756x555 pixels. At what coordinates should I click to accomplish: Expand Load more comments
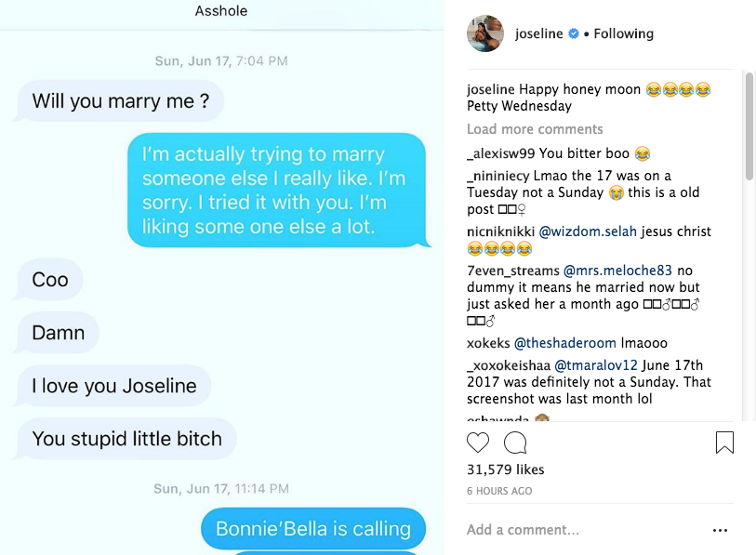coord(535,129)
